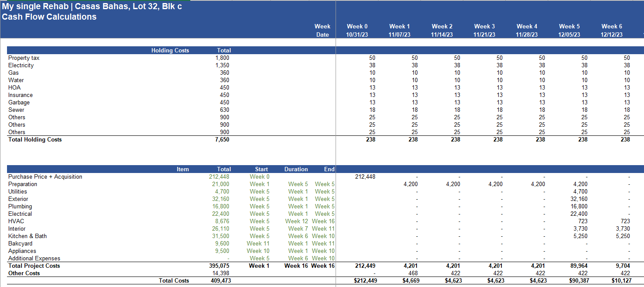This screenshot has height=287, width=644.
Task: Select the Week 3 date cell 11/21/23
Action: (484, 34)
